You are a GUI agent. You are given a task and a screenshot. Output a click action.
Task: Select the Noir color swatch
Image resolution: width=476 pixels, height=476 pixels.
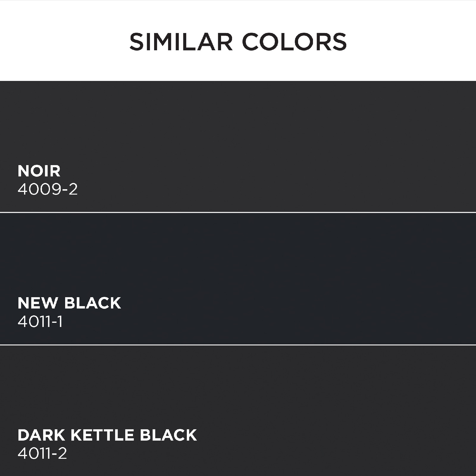point(238,146)
